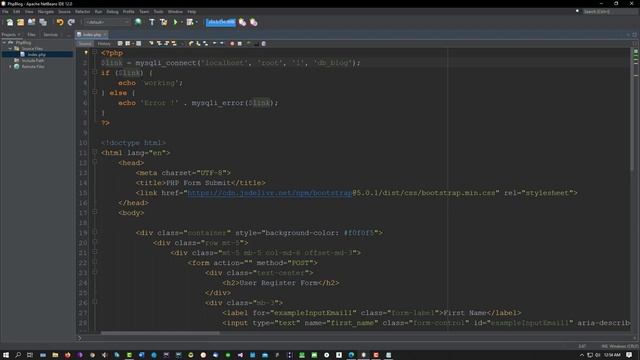Switch to the History editor view
This screenshot has width=640, height=360.
click(x=104, y=43)
